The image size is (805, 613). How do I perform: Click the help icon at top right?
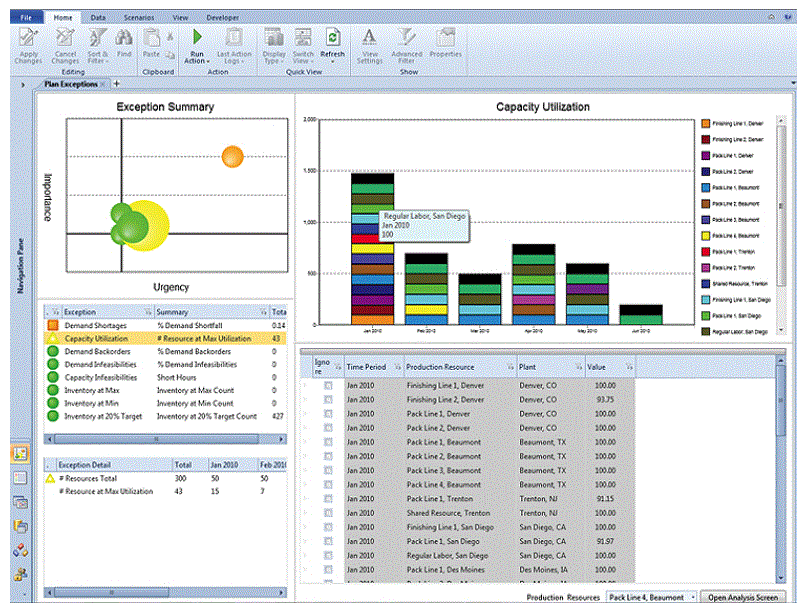pyautogui.click(x=788, y=17)
